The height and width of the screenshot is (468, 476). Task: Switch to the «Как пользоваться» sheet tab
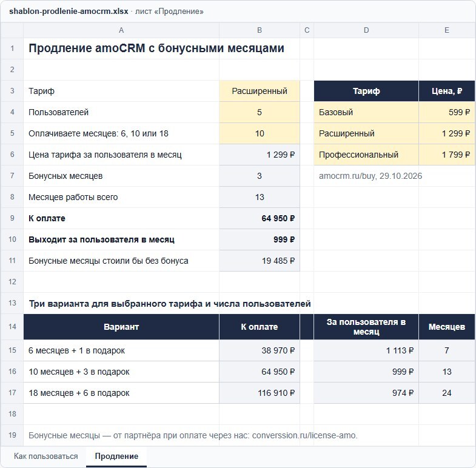click(x=46, y=456)
